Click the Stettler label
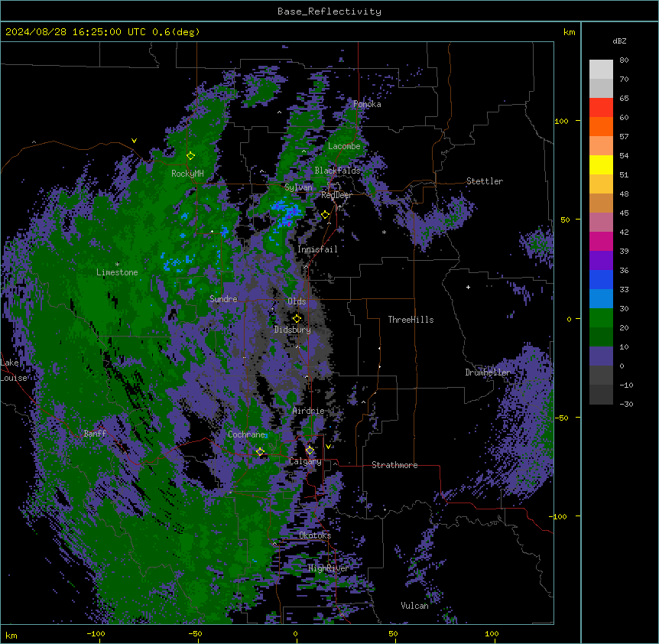 485,181
